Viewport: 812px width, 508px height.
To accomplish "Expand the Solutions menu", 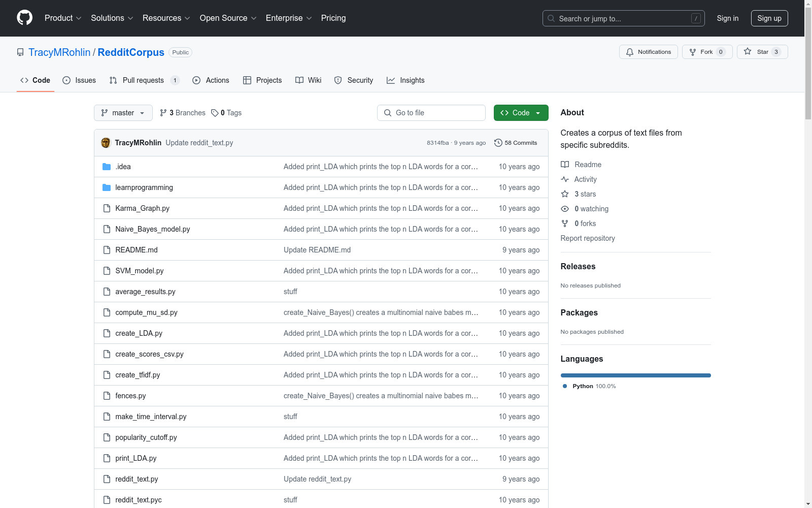I will tap(112, 18).
